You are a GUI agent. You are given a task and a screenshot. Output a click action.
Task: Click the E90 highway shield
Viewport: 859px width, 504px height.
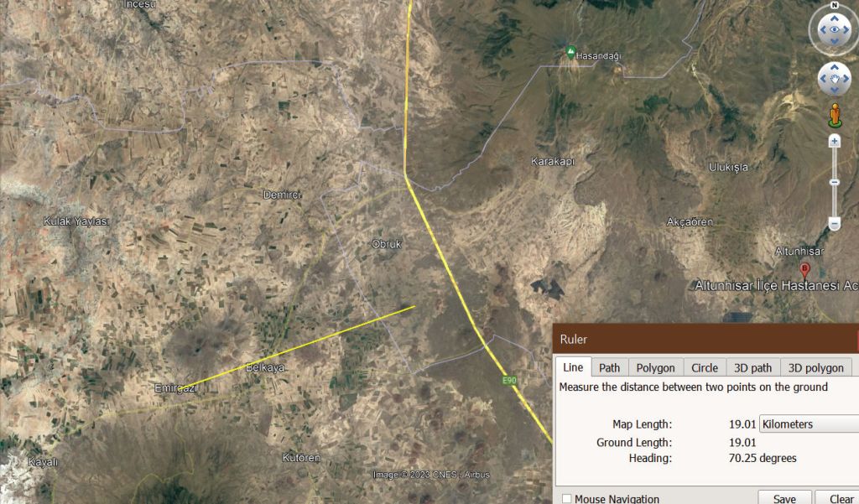[509, 380]
